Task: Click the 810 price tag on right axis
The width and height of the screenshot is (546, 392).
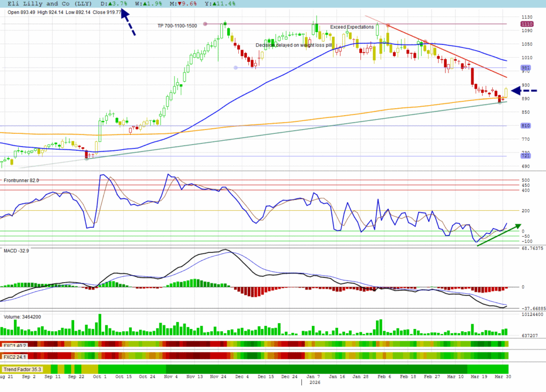Action: (x=526, y=126)
